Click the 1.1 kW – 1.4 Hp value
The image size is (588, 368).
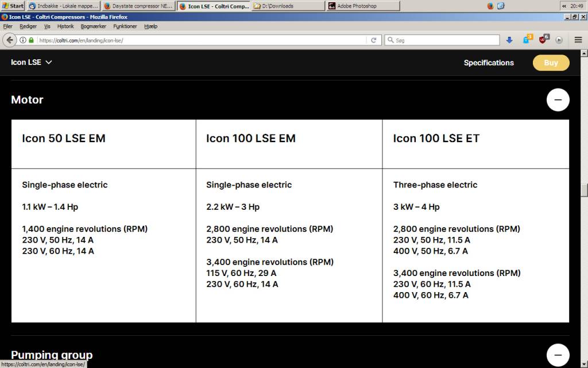click(50, 207)
